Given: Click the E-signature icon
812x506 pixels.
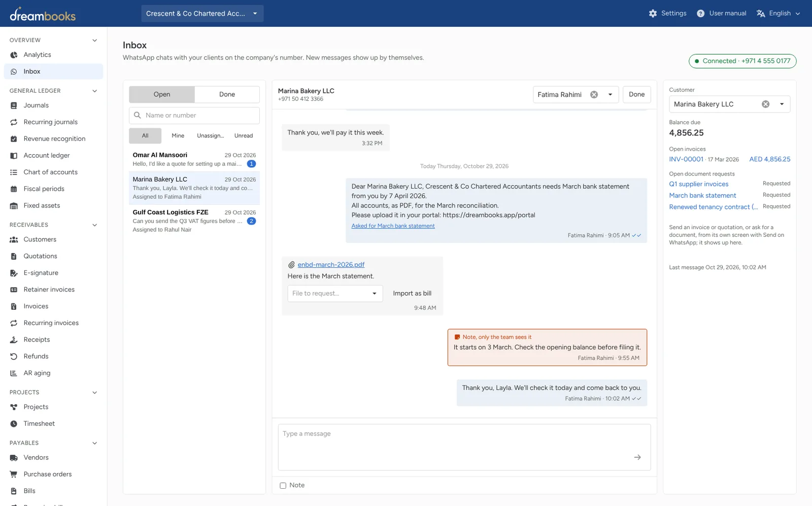Looking at the screenshot, I should point(14,273).
